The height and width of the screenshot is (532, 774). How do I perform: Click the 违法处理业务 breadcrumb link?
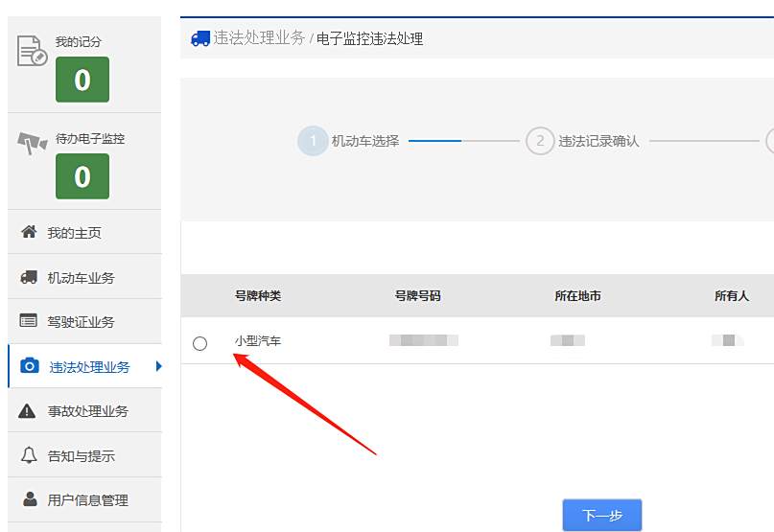[x=259, y=38]
